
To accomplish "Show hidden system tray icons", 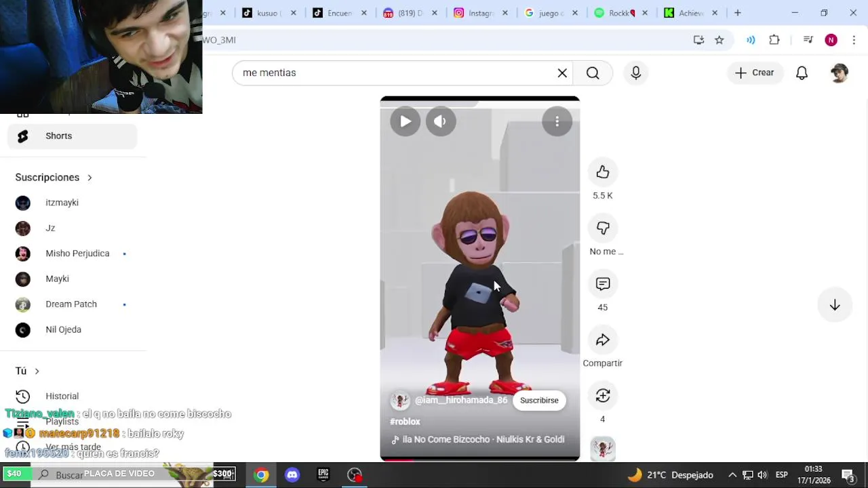I will tap(732, 475).
